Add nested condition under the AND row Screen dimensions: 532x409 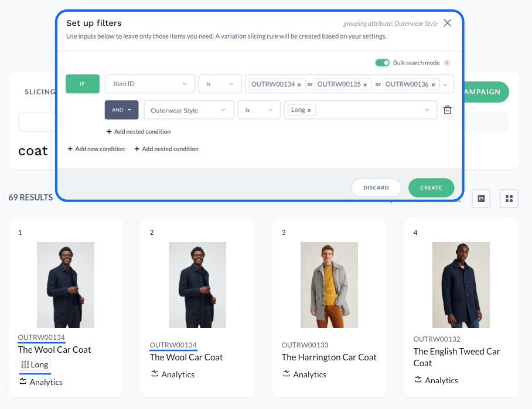138,132
